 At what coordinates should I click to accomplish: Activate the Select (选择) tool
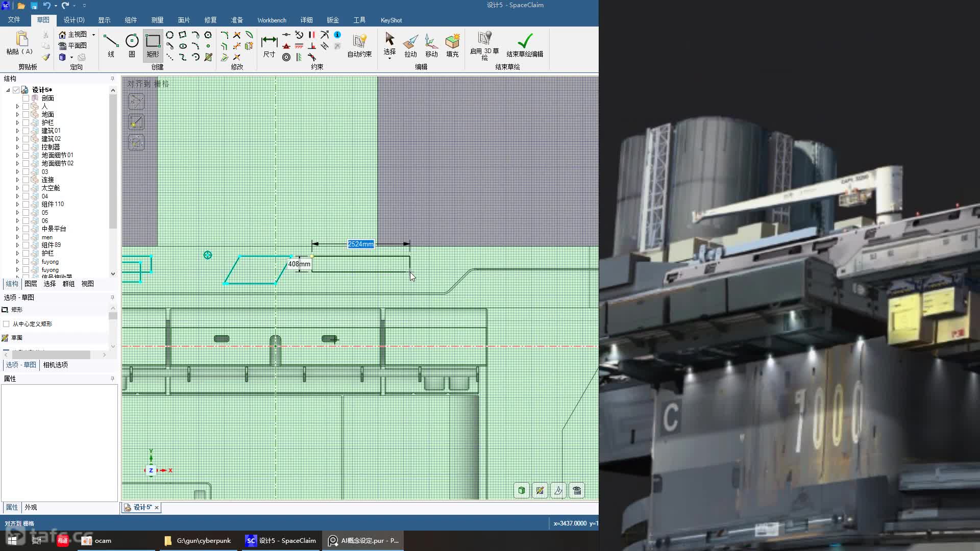pyautogui.click(x=389, y=45)
